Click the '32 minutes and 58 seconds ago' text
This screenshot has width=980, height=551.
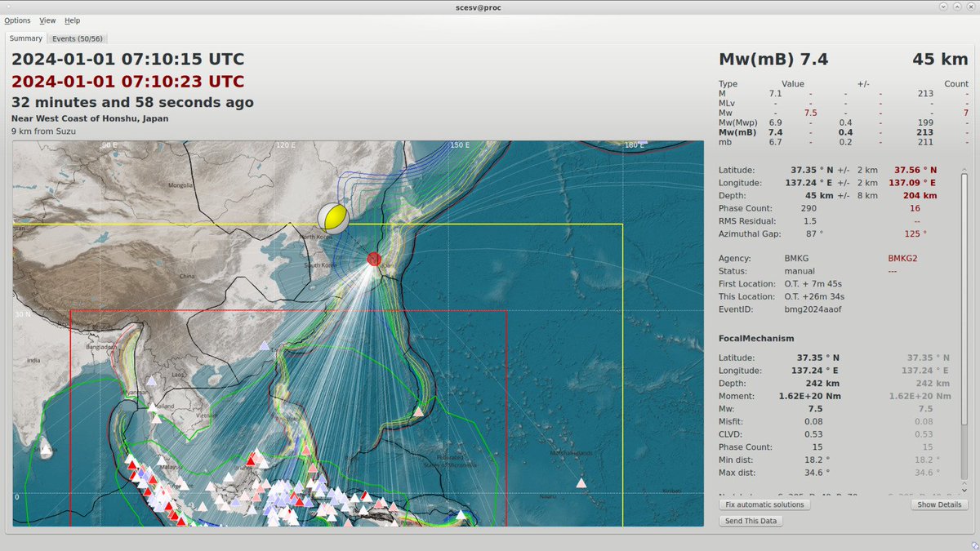(x=132, y=103)
